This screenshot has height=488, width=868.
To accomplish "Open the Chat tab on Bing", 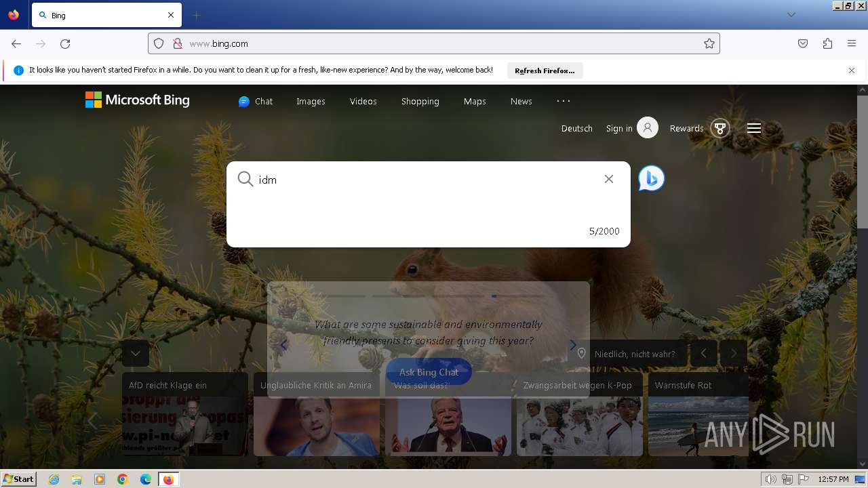I will click(x=256, y=101).
